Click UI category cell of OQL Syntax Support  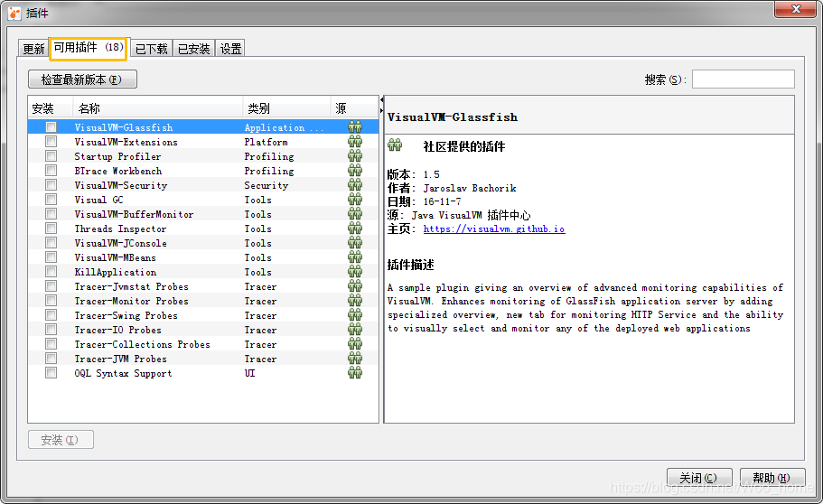click(250, 373)
